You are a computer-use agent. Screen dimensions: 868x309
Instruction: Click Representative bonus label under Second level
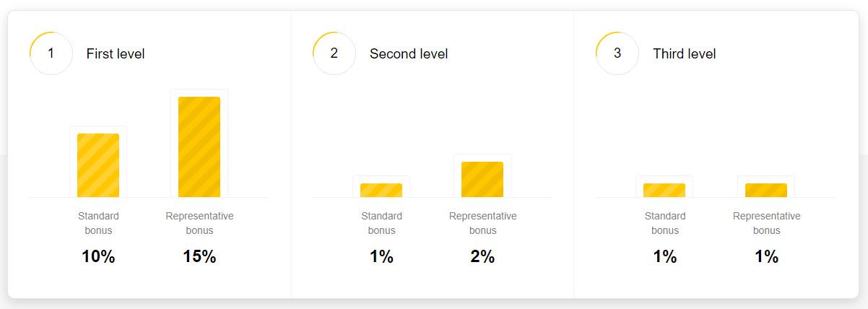pos(483,223)
